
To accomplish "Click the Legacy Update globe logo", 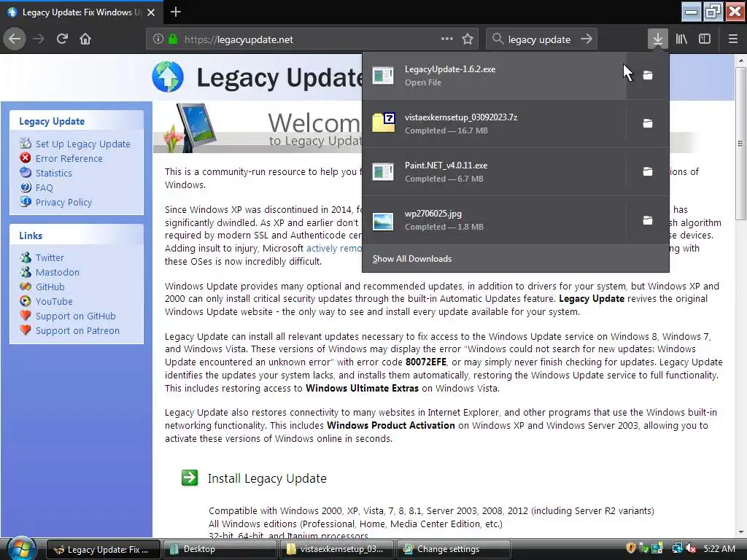I will pos(168,77).
